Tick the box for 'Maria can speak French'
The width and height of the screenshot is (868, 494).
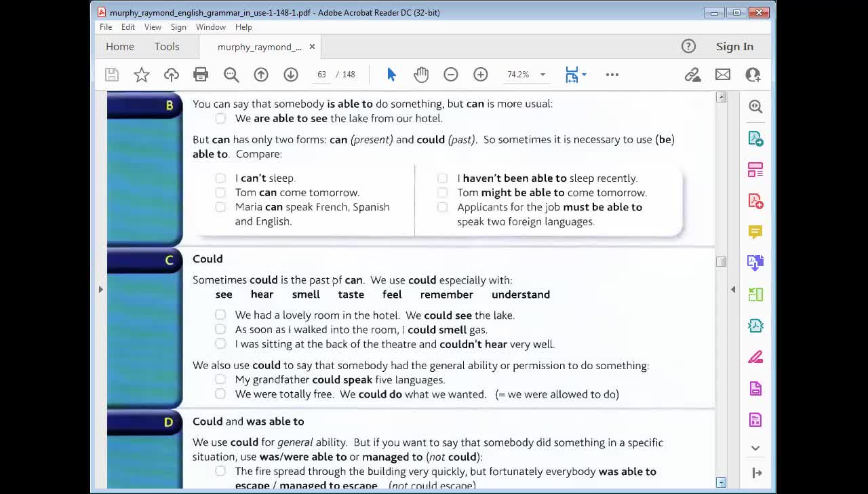220,207
